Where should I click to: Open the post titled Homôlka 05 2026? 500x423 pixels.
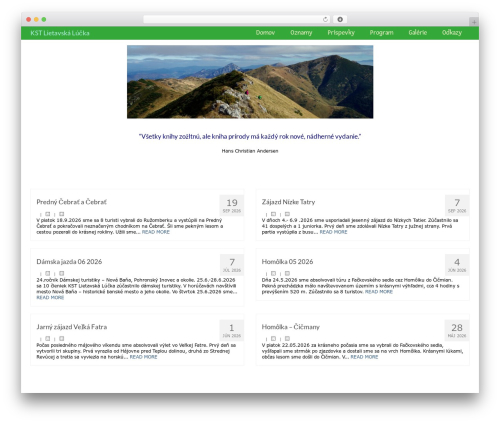[x=287, y=262]
